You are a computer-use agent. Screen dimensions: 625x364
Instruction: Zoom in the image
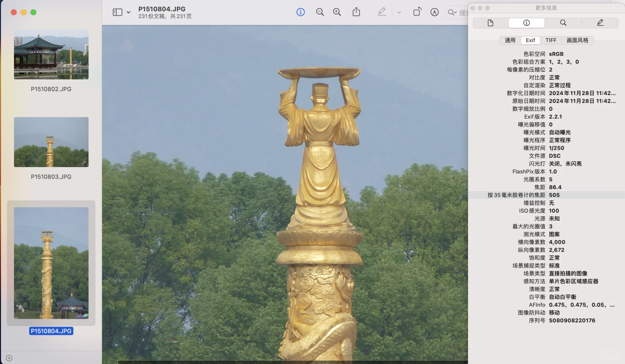pos(337,12)
